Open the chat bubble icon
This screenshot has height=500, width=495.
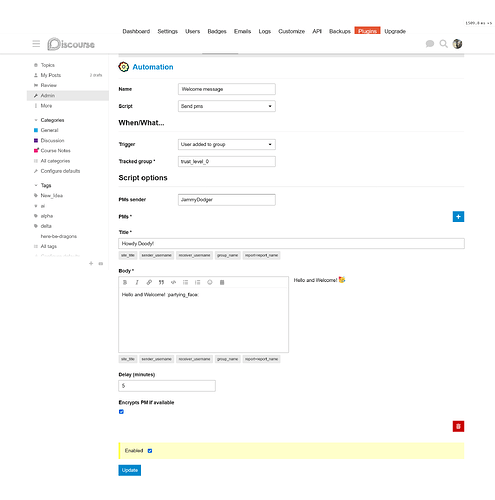click(430, 44)
